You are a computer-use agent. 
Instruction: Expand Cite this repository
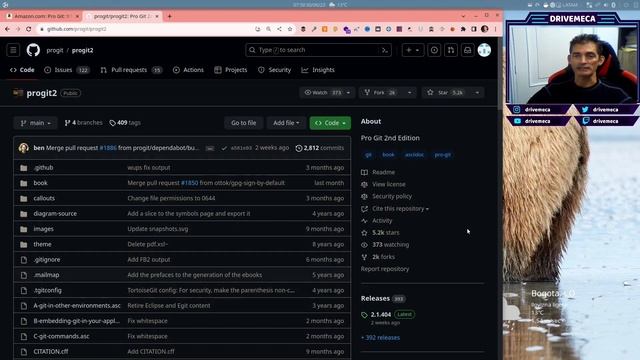pyautogui.click(x=400, y=209)
